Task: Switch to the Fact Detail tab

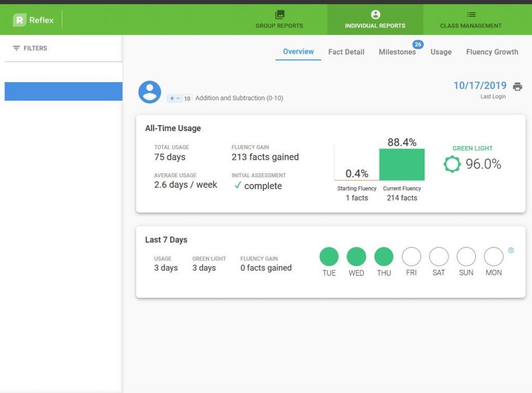Action: click(346, 52)
